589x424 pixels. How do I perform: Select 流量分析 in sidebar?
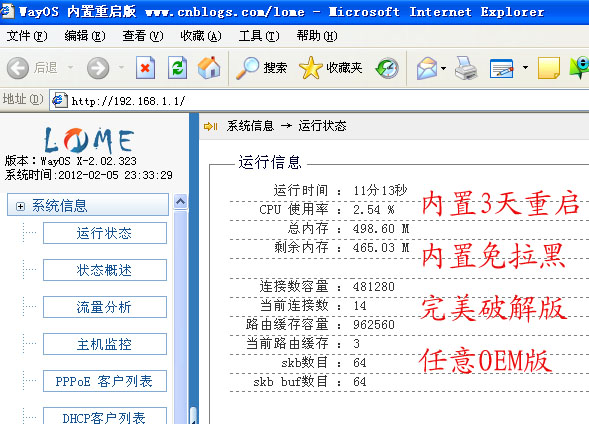(x=105, y=307)
